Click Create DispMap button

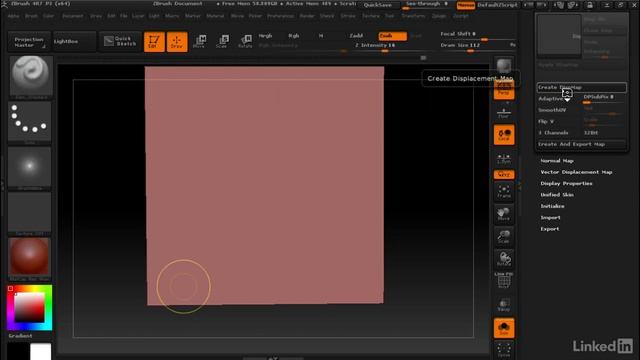tap(581, 87)
